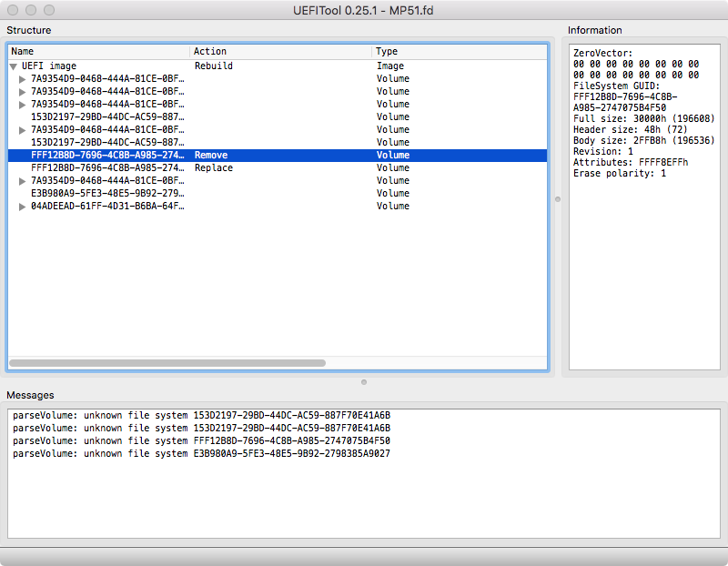The image size is (728, 566).
Task: Expand the first 7A9354D9 volume under UEFI image
Action: (22, 79)
